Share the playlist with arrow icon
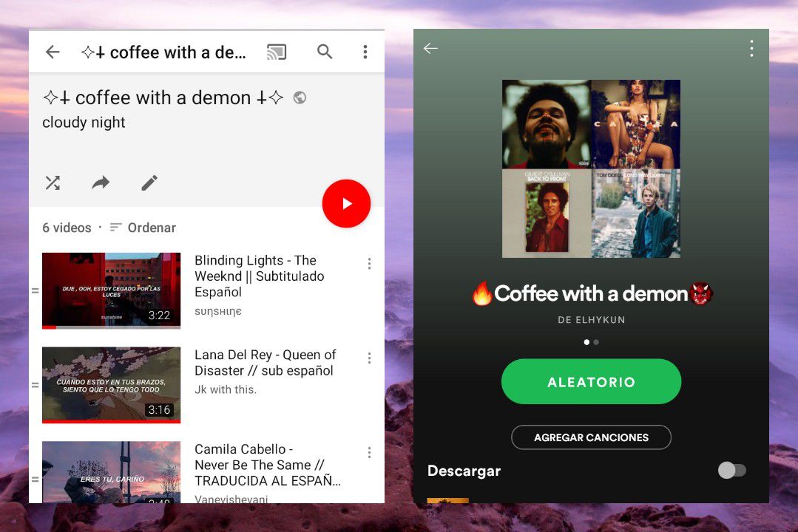The image size is (798, 532). tap(101, 183)
